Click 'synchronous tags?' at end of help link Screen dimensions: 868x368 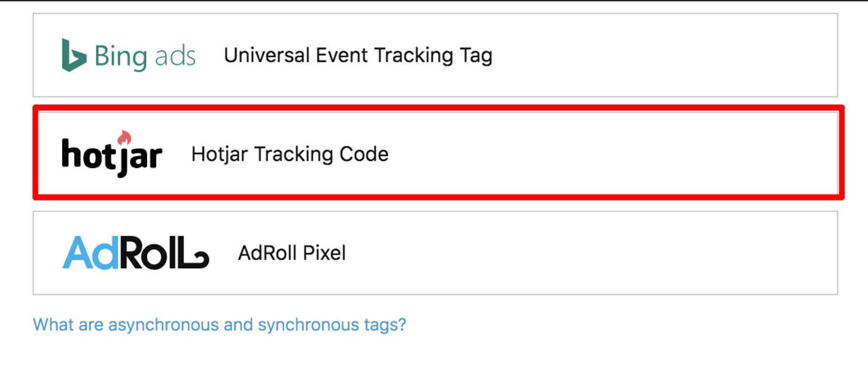tap(332, 325)
